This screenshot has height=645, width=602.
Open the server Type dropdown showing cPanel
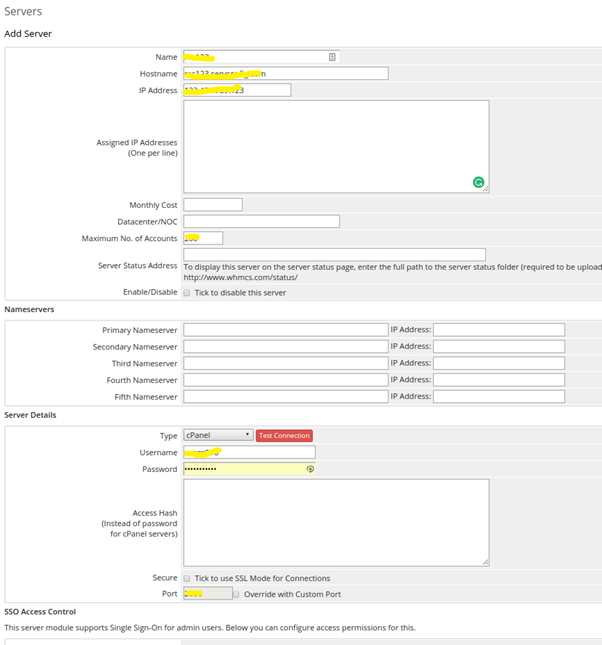218,435
